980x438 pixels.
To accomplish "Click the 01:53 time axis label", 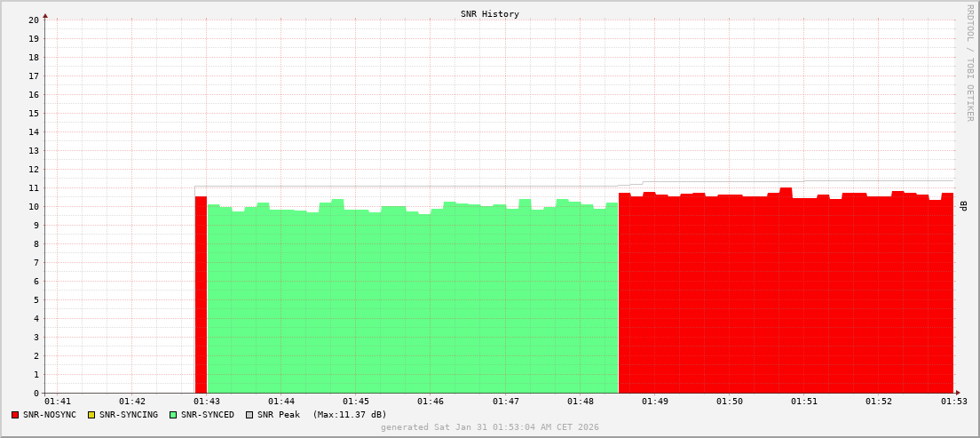I will (x=953, y=402).
